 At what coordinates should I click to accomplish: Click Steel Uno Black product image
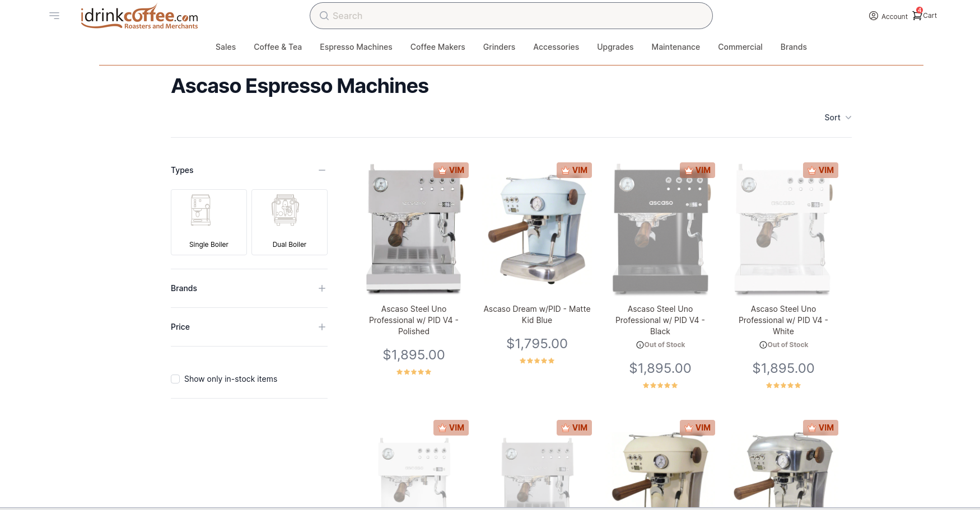660,230
